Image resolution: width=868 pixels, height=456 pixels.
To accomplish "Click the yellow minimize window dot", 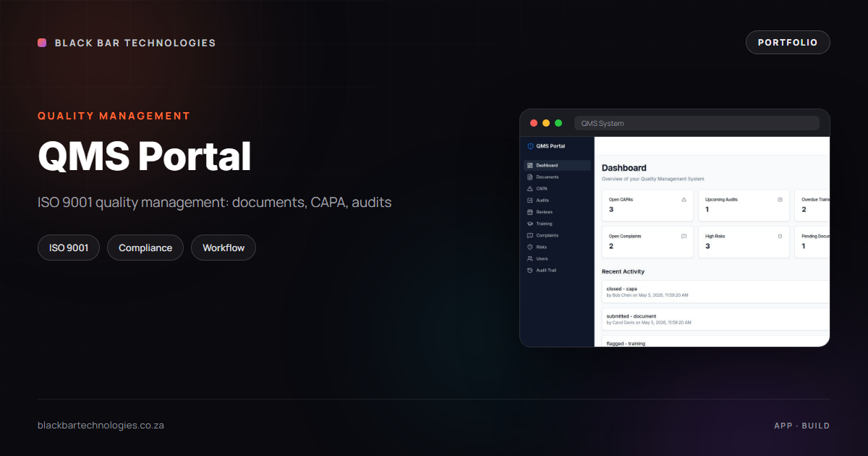I will click(546, 123).
